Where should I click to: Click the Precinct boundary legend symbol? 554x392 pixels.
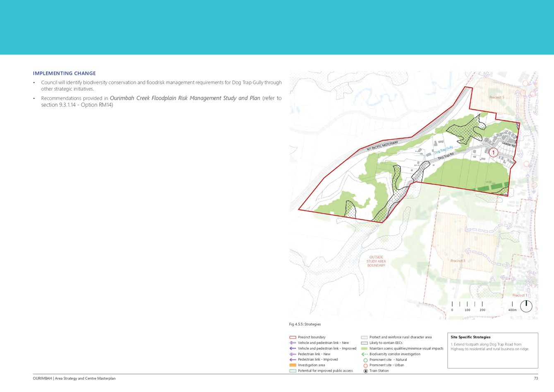pyautogui.click(x=293, y=337)
